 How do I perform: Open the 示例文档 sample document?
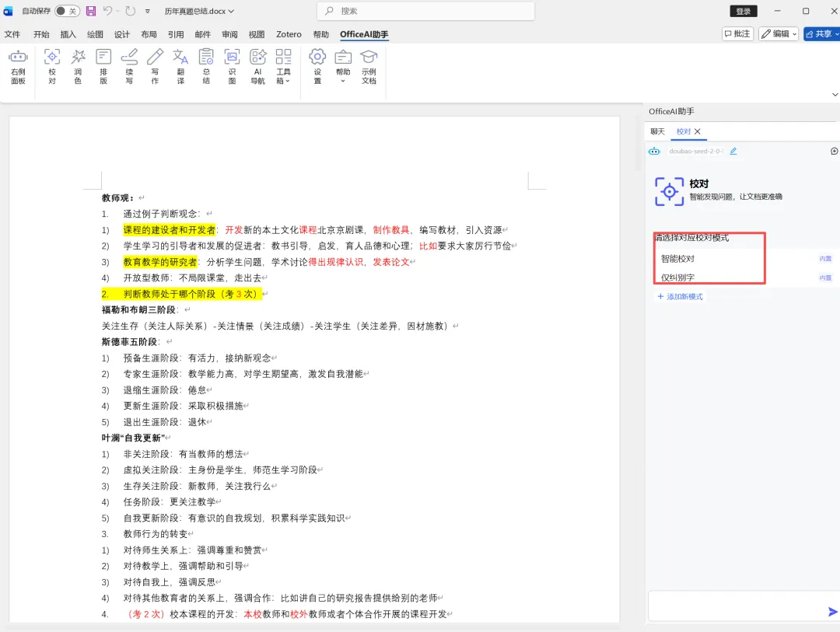click(x=369, y=67)
